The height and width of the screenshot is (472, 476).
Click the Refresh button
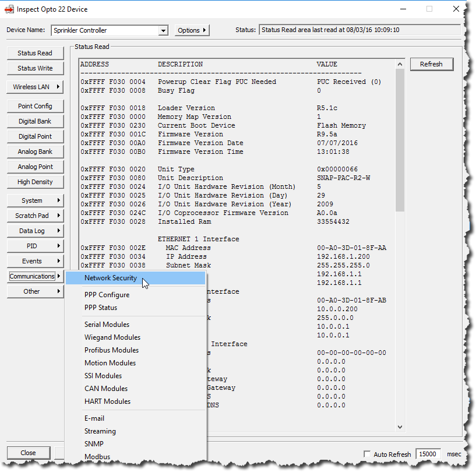(x=431, y=64)
